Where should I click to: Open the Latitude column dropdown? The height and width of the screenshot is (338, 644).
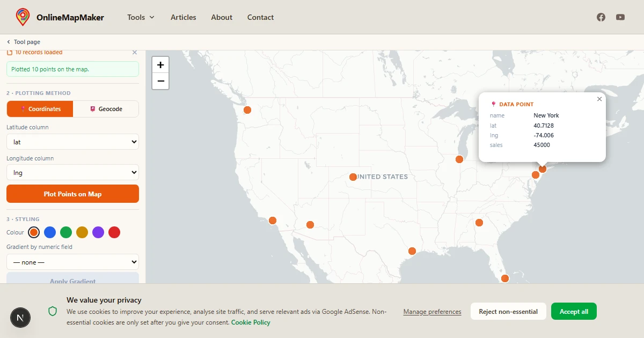pyautogui.click(x=72, y=142)
